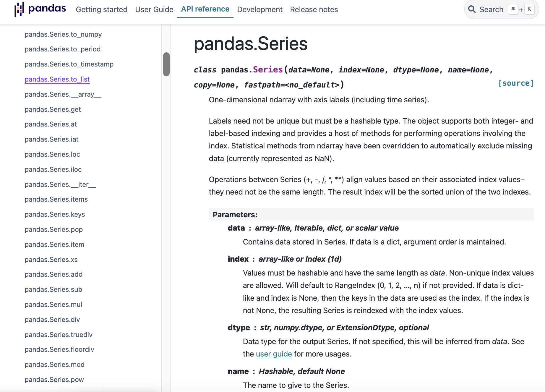
Task: Open the [source] link for Series
Action: 516,83
